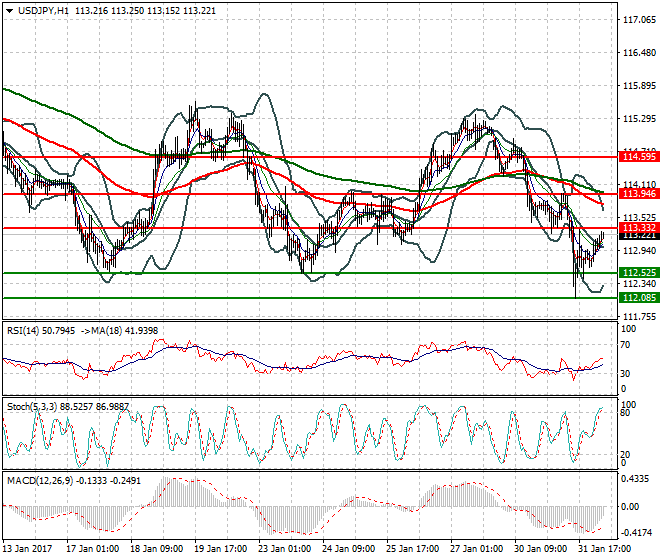The height and width of the screenshot is (560, 660).
Task: Select the 114.595 red resistance price label
Action: click(639, 157)
